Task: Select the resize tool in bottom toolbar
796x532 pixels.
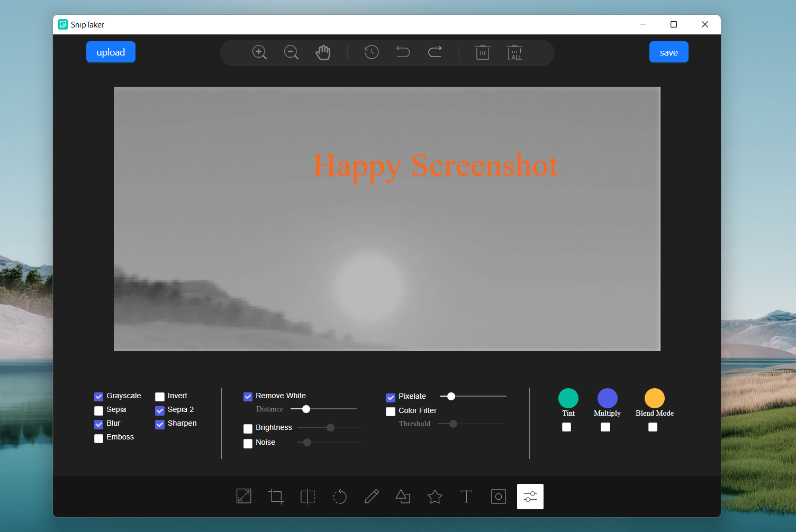Action: point(244,496)
